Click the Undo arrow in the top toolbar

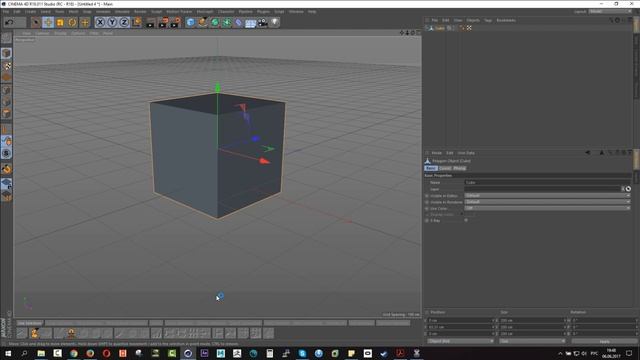(9, 22)
